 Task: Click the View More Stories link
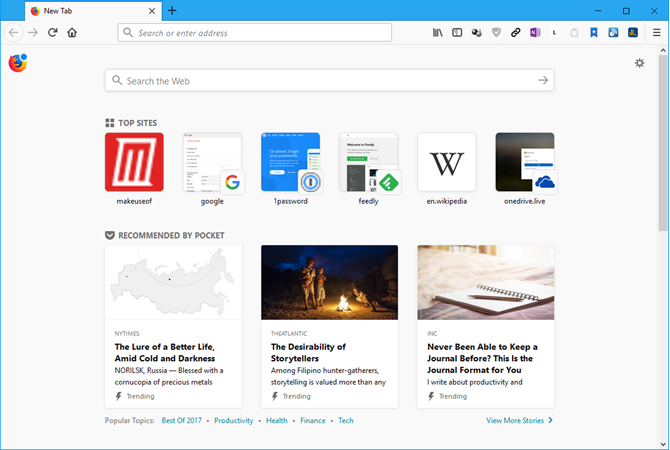coord(519,421)
